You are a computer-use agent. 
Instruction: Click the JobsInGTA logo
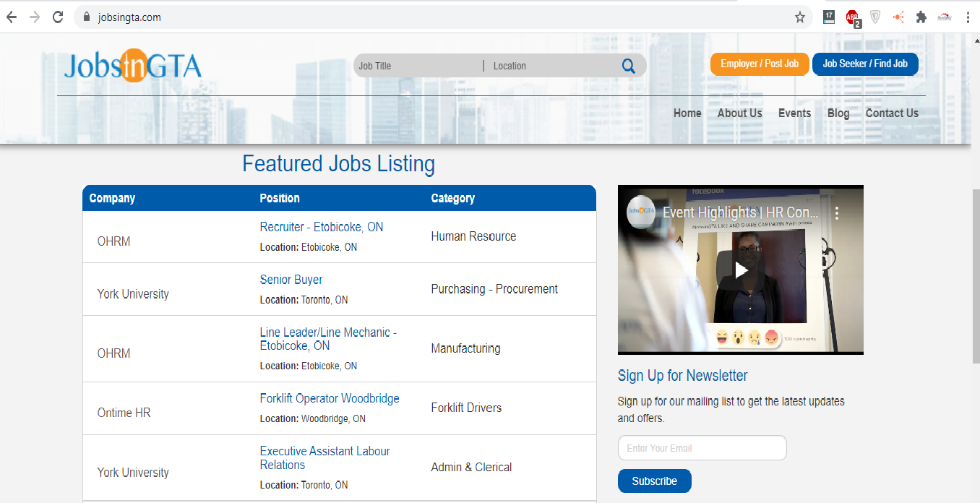click(132, 65)
